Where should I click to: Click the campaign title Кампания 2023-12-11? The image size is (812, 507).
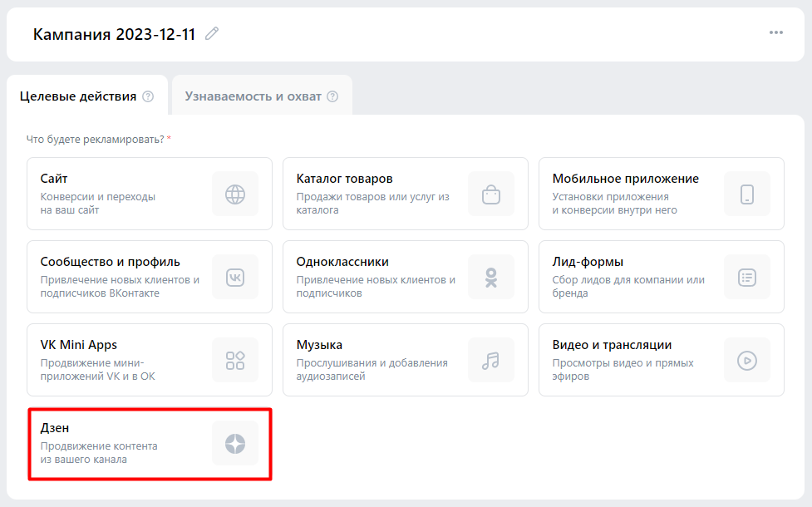114,34
